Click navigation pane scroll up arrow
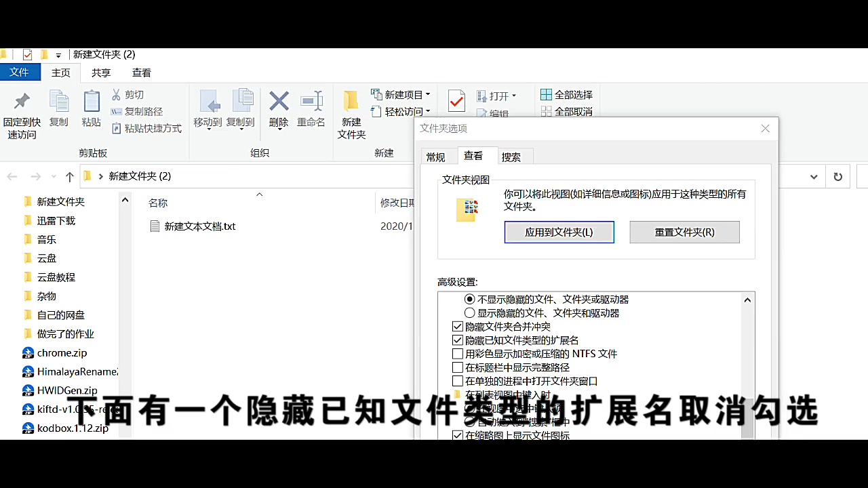Viewport: 868px width, 488px height. (125, 199)
